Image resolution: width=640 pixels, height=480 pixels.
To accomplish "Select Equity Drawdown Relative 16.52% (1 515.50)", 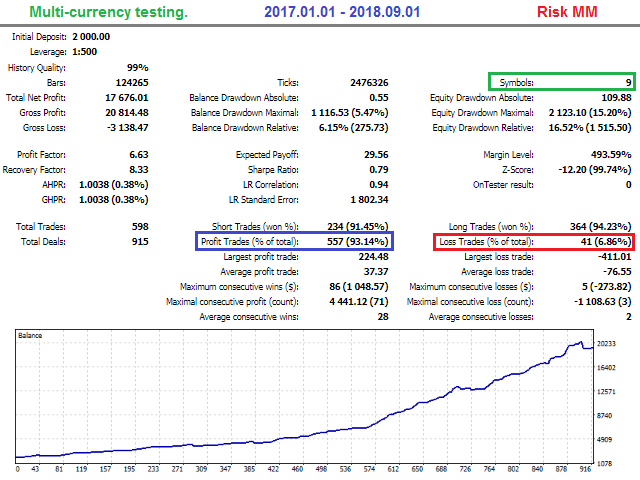I will tap(590, 128).
